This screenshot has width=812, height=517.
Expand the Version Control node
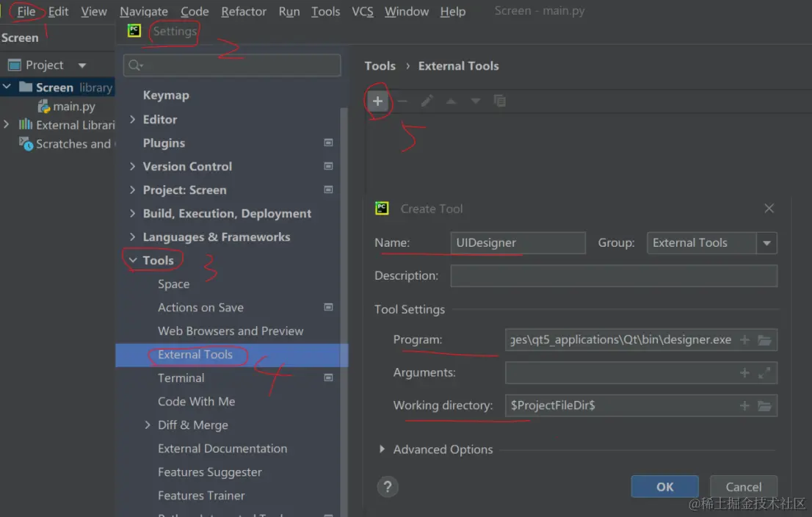133,166
